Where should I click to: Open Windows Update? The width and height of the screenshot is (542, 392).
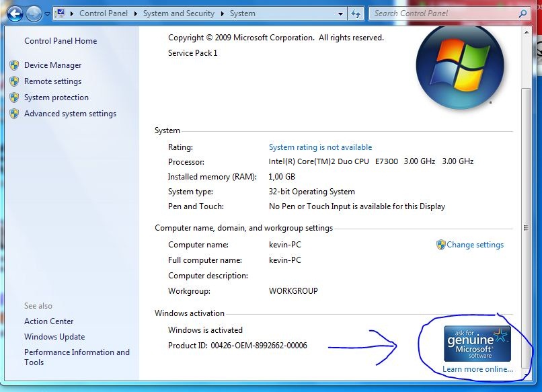[x=54, y=337]
